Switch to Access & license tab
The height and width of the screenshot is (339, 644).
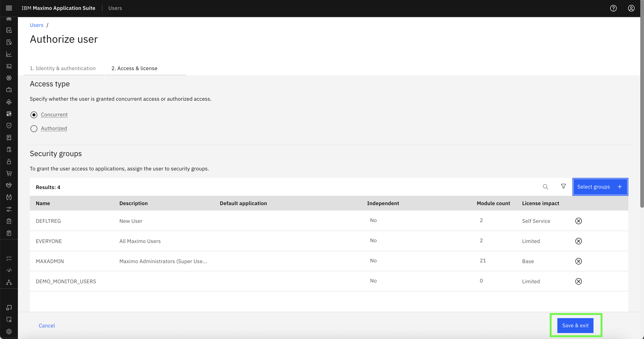pyautogui.click(x=146, y=68)
